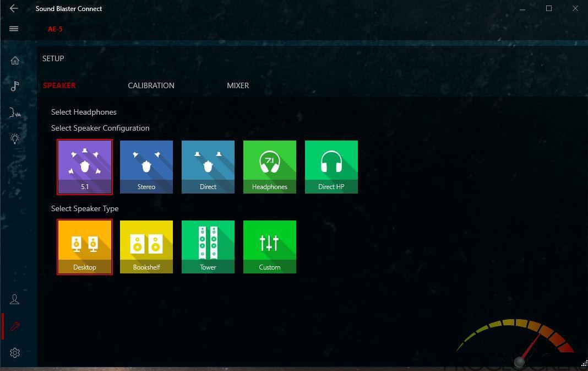The image size is (588, 371).
Task: Pick the Desktop speaker type
Action: click(x=85, y=247)
